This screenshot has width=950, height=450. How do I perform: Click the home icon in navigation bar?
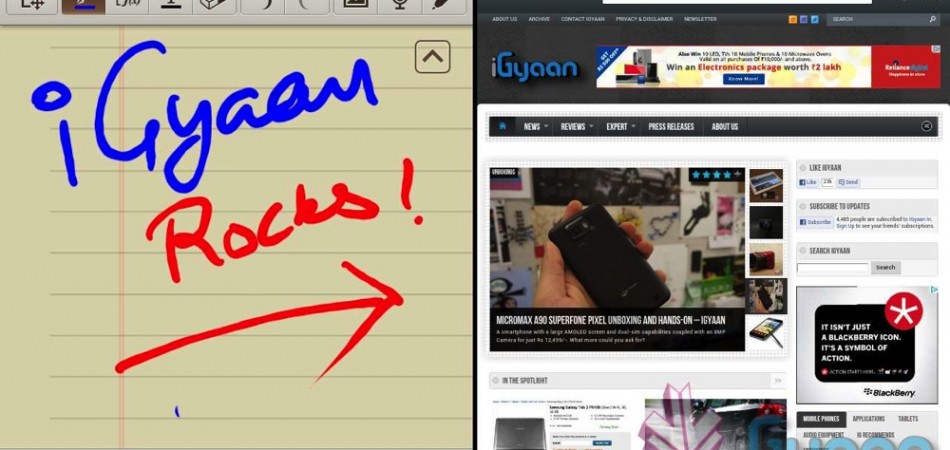(x=502, y=127)
